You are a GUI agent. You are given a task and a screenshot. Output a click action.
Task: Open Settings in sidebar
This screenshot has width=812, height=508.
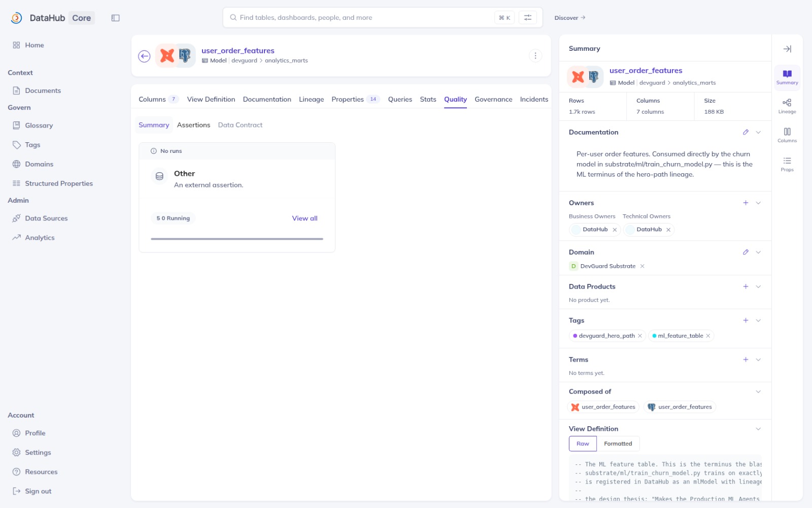tap(38, 453)
